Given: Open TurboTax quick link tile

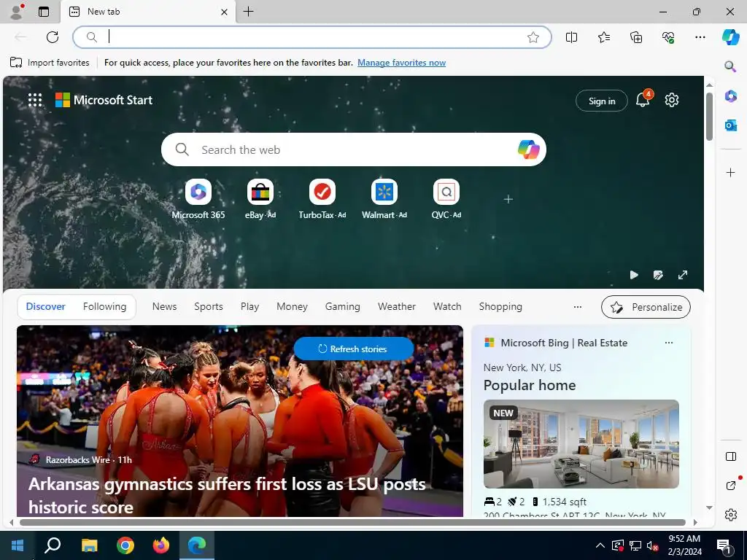Looking at the screenshot, I should pos(322,199).
